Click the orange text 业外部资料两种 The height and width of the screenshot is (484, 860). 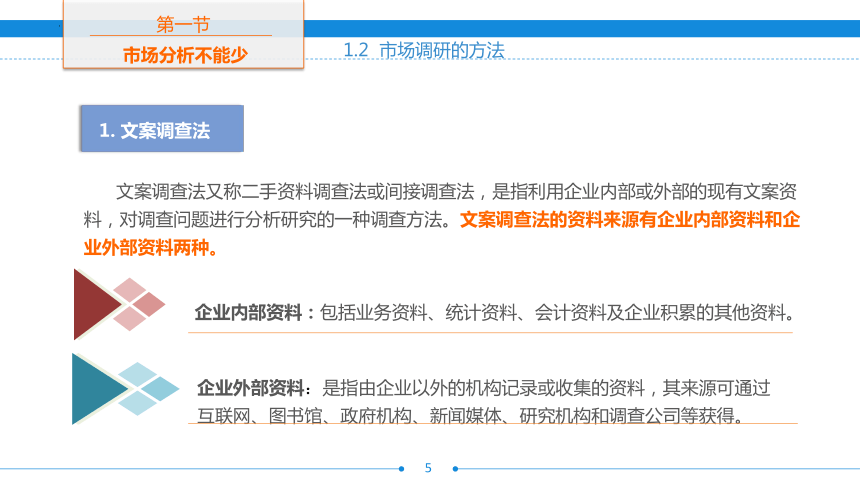click(151, 248)
